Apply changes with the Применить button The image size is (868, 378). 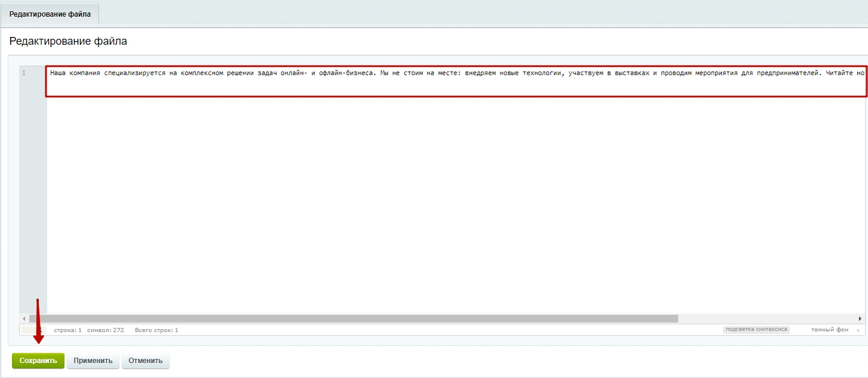click(x=93, y=361)
